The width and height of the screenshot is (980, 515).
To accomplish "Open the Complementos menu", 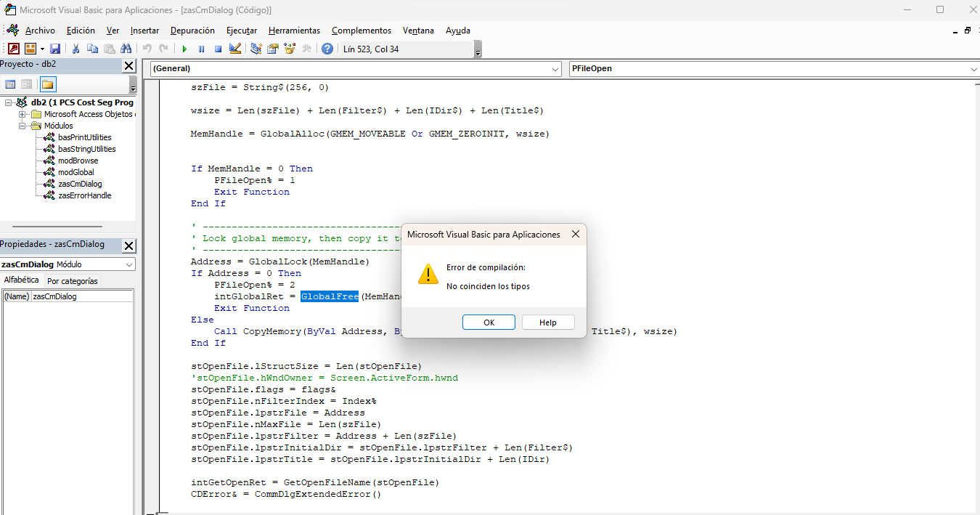I will coord(362,31).
